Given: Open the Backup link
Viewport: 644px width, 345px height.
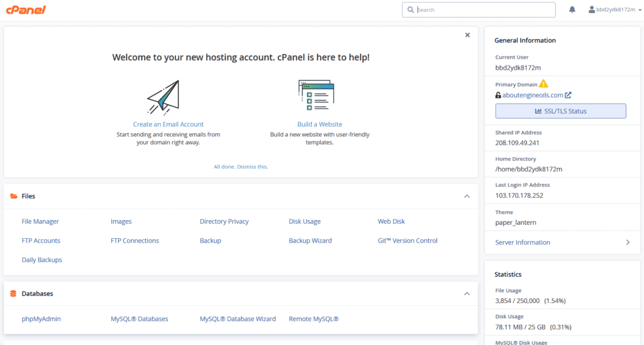Looking at the screenshot, I should (210, 241).
